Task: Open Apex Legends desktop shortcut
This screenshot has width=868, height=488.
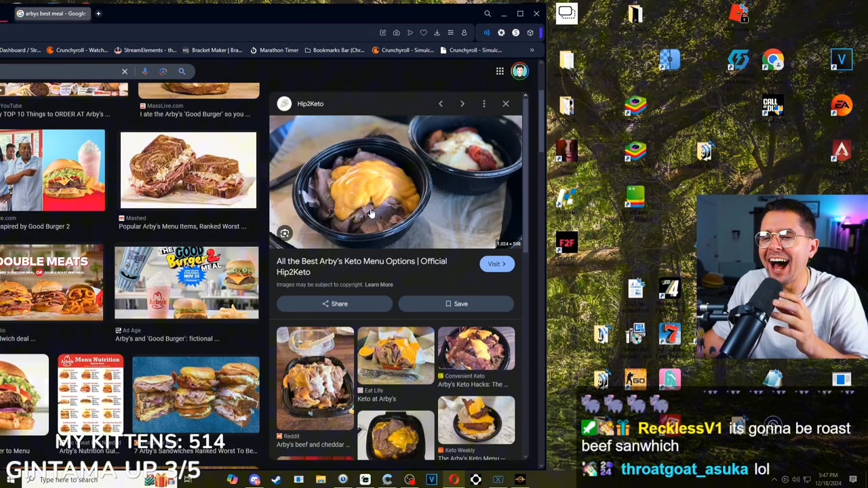Action: (842, 151)
